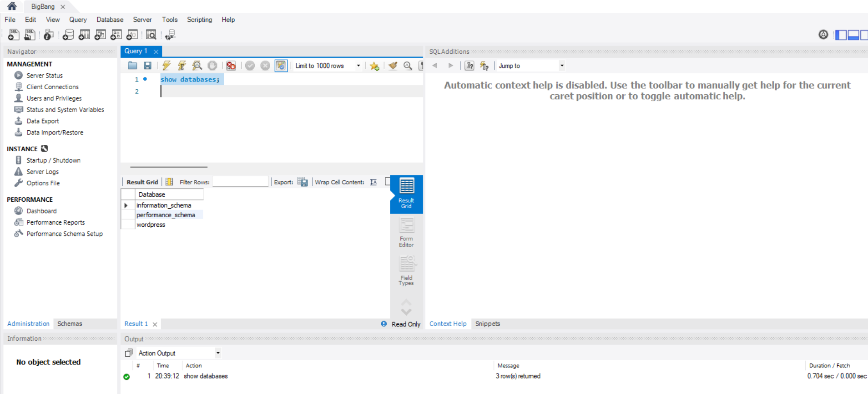The image size is (868, 394).
Task: Click the export recordset icon beside Export
Action: coord(303,182)
